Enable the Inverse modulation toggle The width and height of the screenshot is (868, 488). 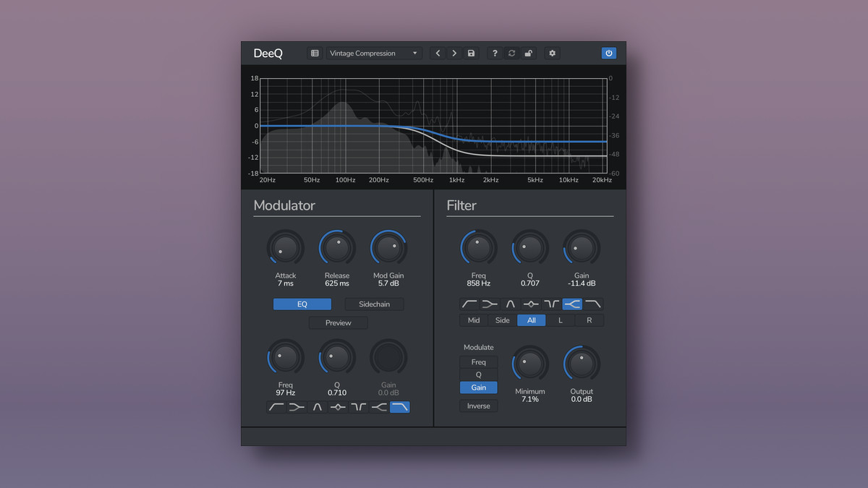point(479,406)
